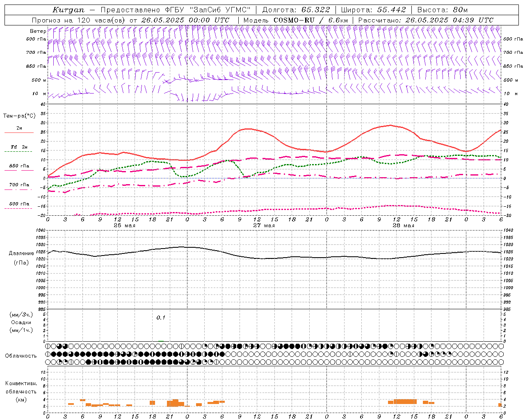Image resolution: width=525 pixels, height=420 pixels.
Task: Click the 1040 value on left pressure axis
Action: click(40, 230)
